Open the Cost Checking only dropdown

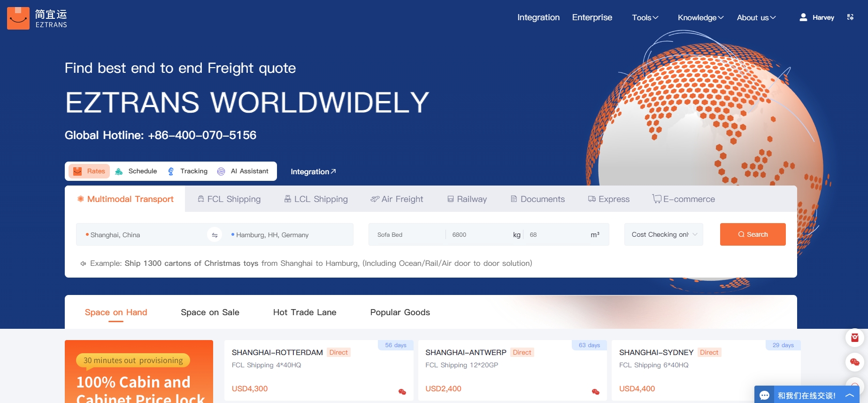[x=663, y=234]
